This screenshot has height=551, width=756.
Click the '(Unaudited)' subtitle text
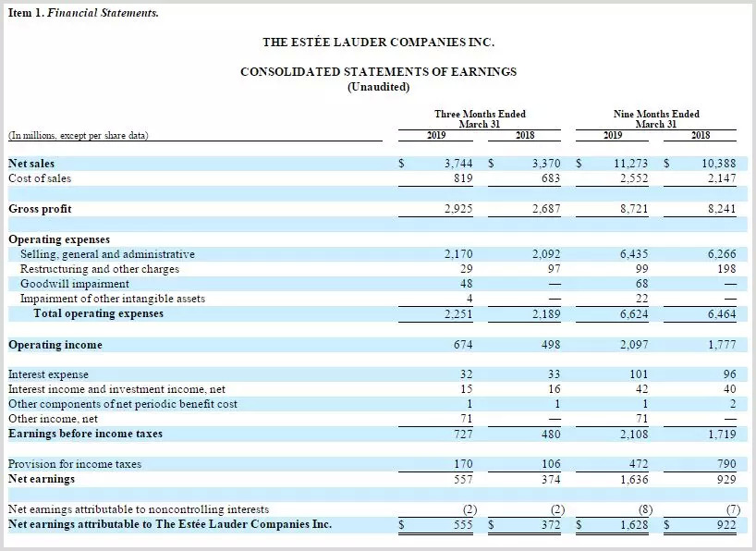[x=378, y=87]
